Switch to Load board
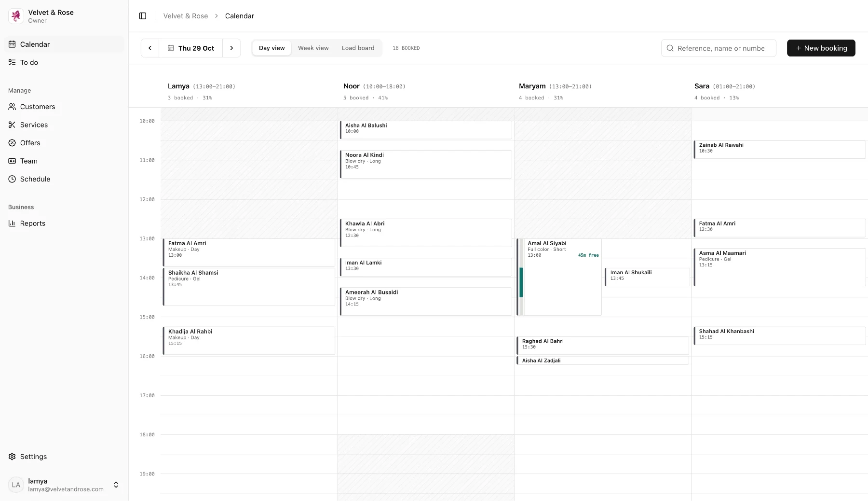Image resolution: width=868 pixels, height=501 pixels. pyautogui.click(x=358, y=48)
